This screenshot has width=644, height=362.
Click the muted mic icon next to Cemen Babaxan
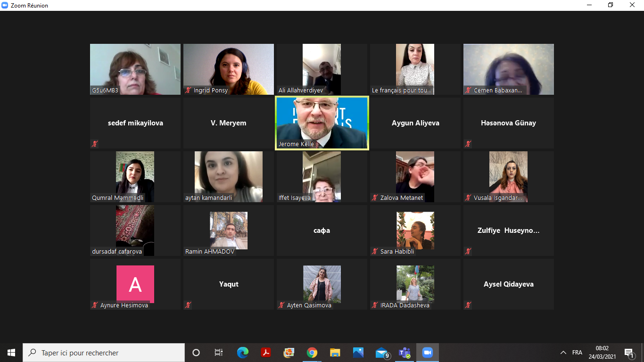[x=468, y=90]
